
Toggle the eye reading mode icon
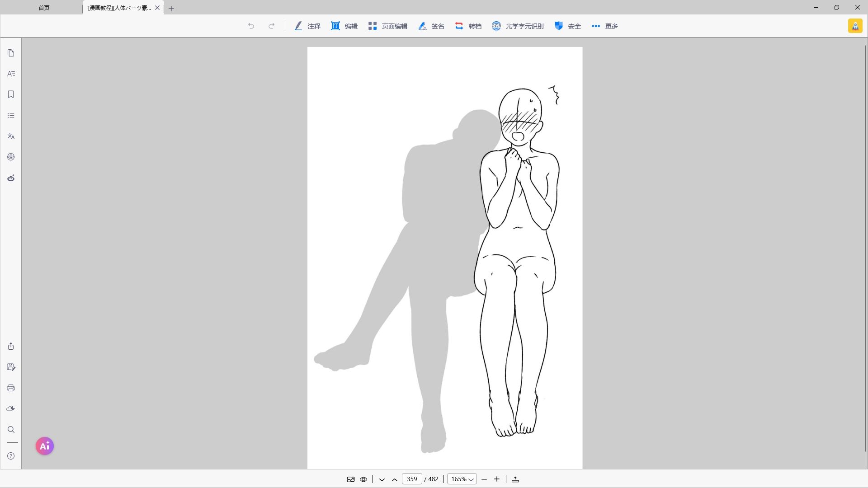tap(363, 479)
